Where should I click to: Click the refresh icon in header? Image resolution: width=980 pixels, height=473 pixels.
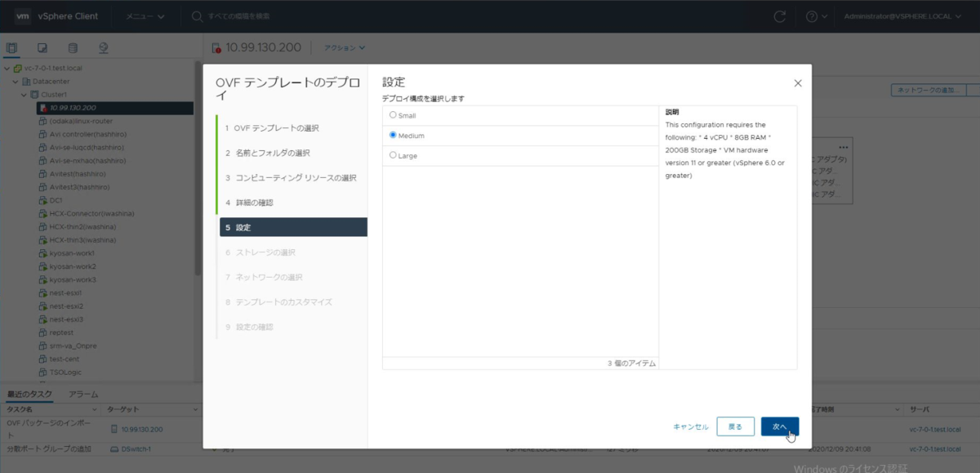click(x=779, y=16)
